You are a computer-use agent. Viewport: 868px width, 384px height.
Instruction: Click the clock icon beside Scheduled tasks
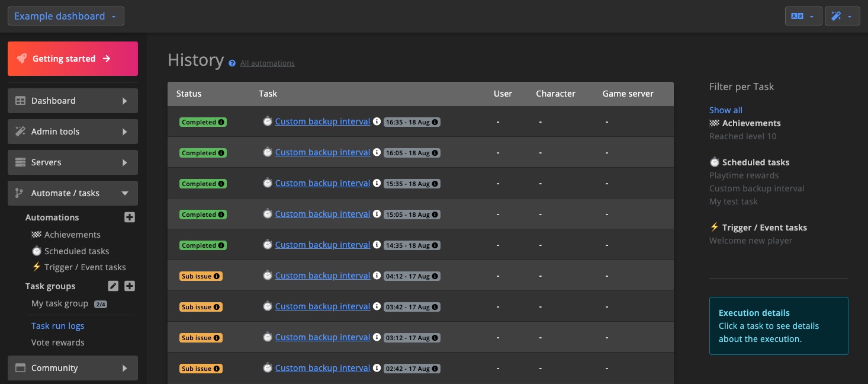point(37,251)
